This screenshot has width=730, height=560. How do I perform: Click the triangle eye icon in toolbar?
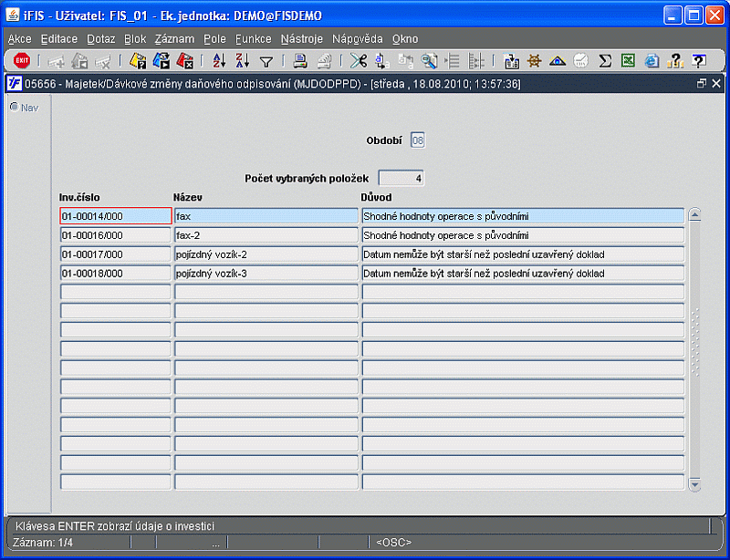click(558, 60)
